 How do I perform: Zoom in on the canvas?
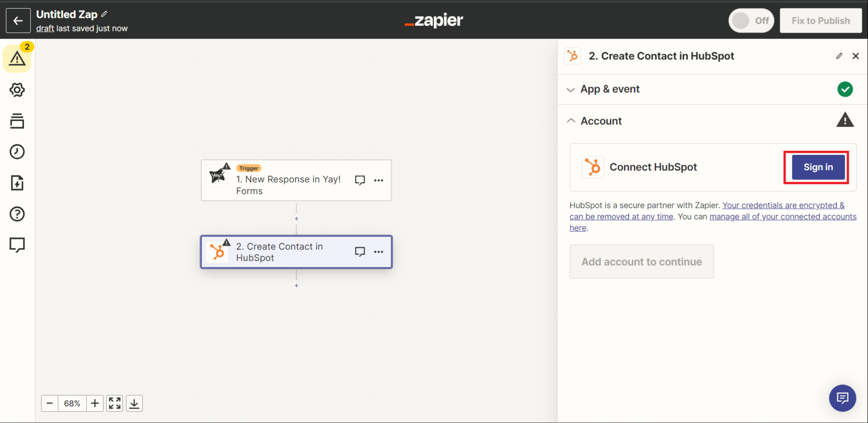(95, 403)
